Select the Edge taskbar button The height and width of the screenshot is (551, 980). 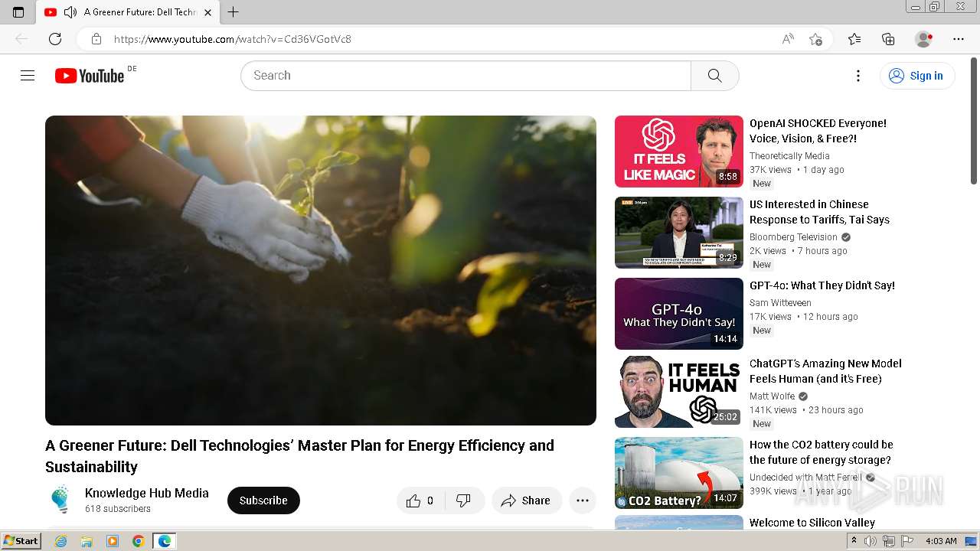point(165,541)
